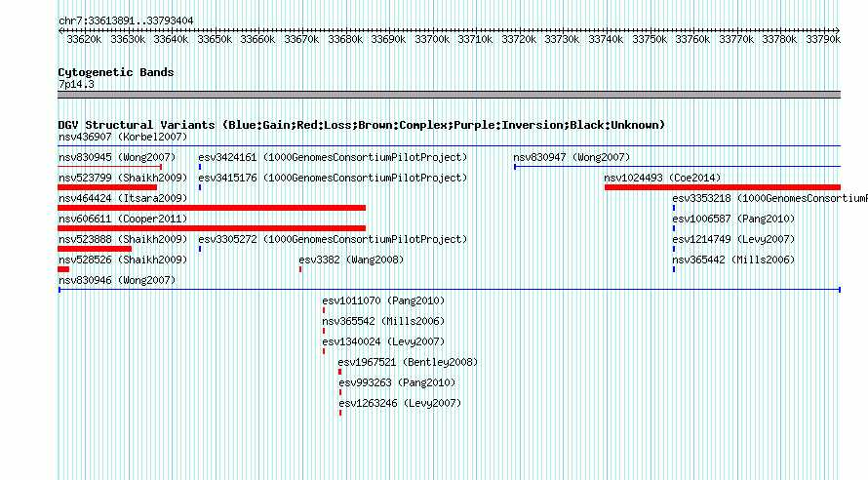This screenshot has height=480, width=868.
Task: Click the nsv464424 (Itsara2009) label
Action: tap(123, 198)
